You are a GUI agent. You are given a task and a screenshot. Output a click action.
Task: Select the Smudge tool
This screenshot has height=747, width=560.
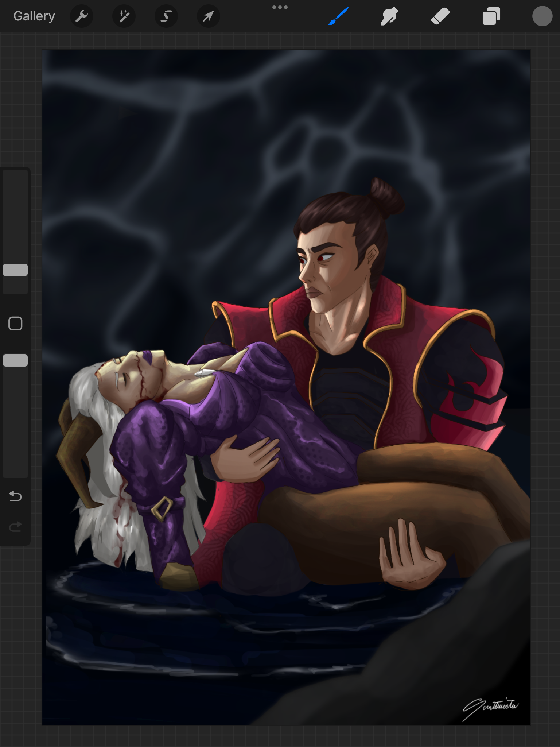point(389,16)
